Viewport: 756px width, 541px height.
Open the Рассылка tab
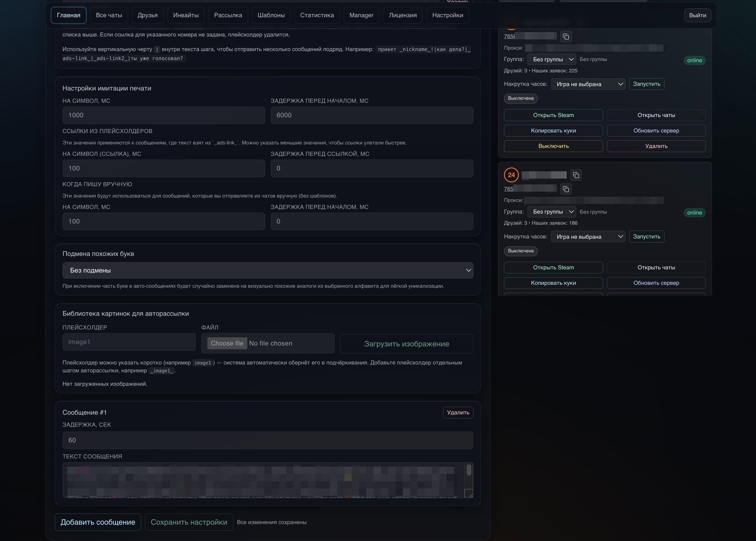[228, 15]
